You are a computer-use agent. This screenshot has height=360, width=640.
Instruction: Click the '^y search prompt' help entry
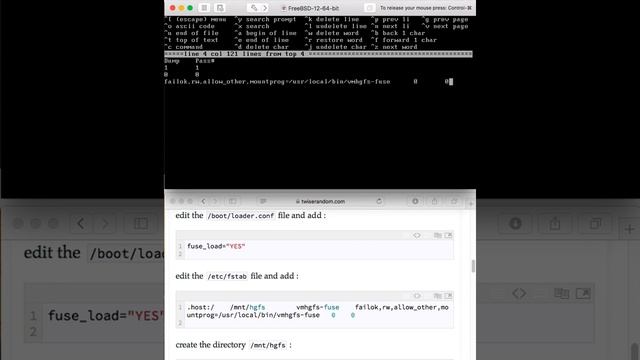point(265,19)
